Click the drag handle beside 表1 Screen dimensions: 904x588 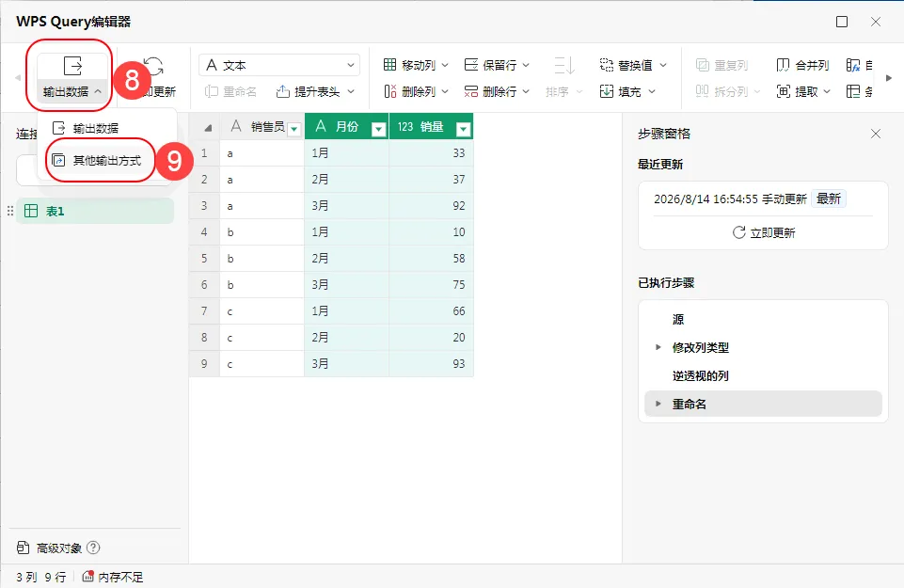coord(9,211)
